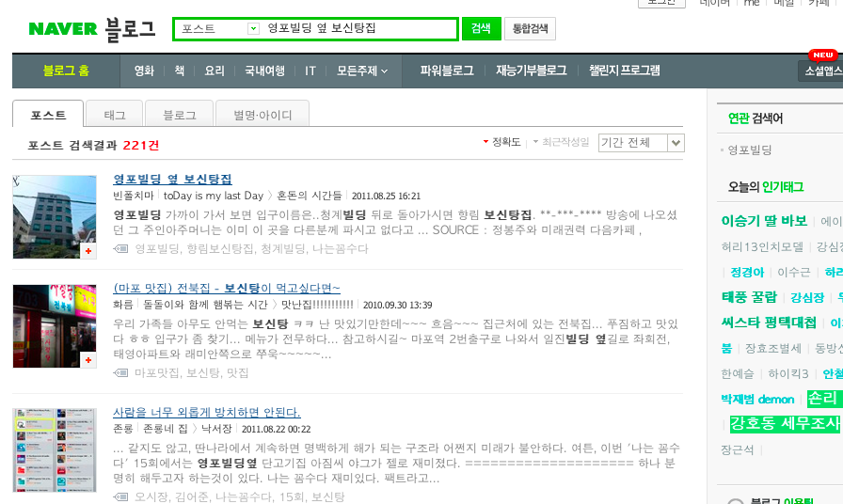Image resolution: width=843 pixels, height=504 pixels.
Task: Open post titled 영포빌딩 옆 보신탕집
Action: 172,180
